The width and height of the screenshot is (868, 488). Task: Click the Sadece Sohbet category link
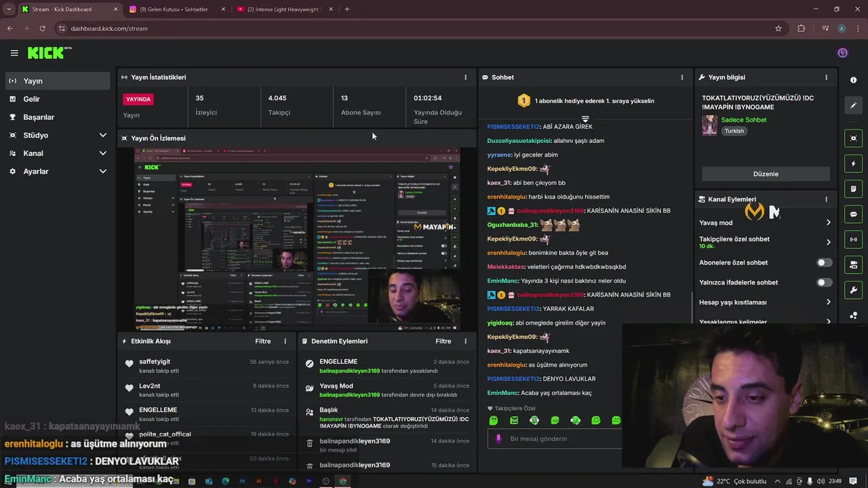point(744,120)
